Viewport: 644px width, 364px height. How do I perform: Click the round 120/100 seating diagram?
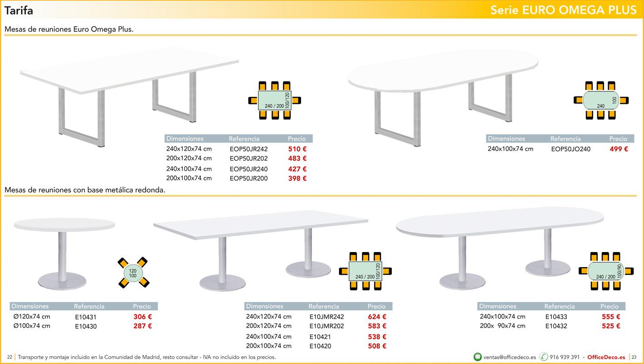[133, 272]
